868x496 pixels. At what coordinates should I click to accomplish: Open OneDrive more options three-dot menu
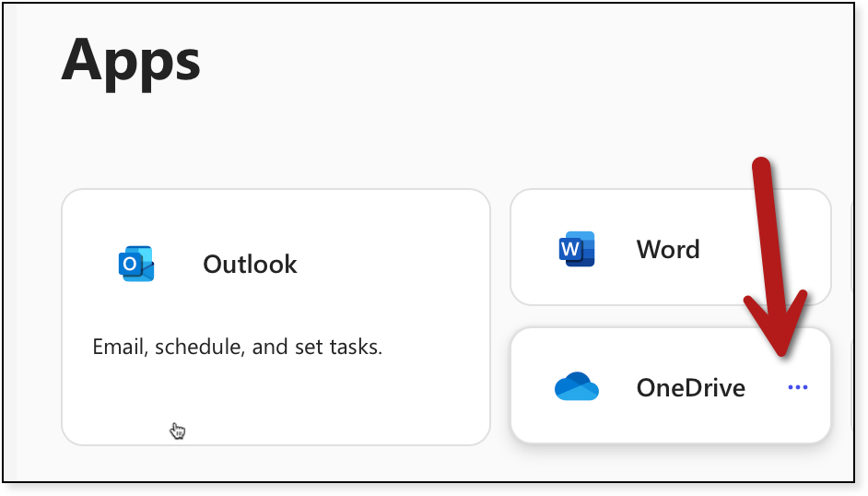tap(798, 387)
